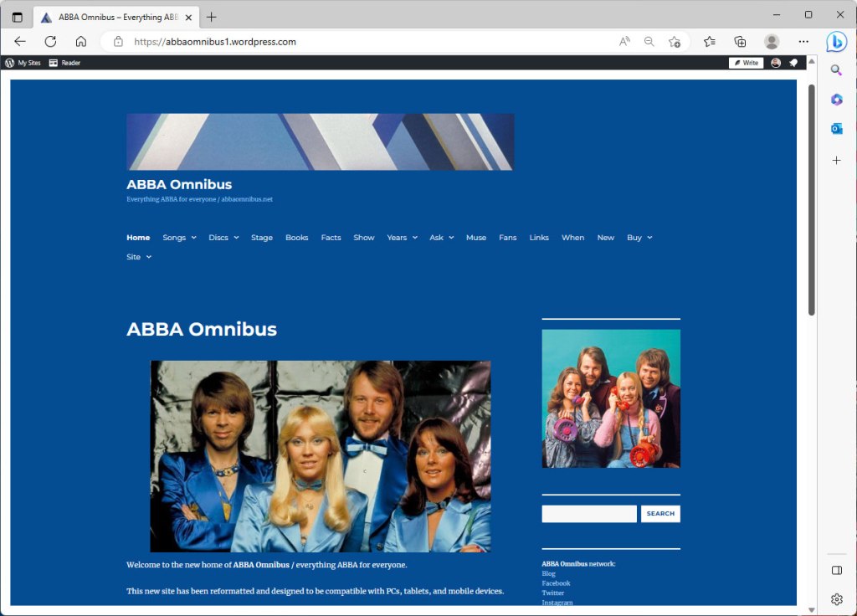The width and height of the screenshot is (857, 616).
Task: Click the browser refresh icon
Action: (50, 41)
